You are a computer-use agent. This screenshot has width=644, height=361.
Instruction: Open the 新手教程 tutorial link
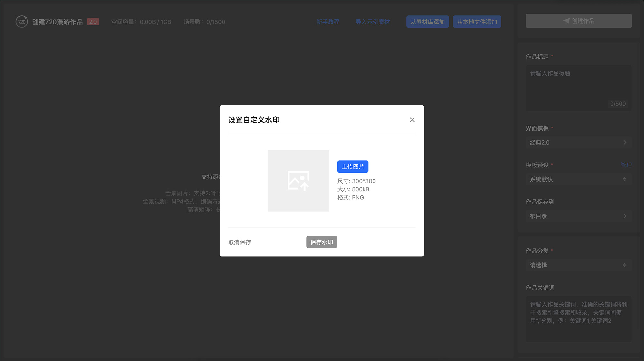(x=327, y=22)
